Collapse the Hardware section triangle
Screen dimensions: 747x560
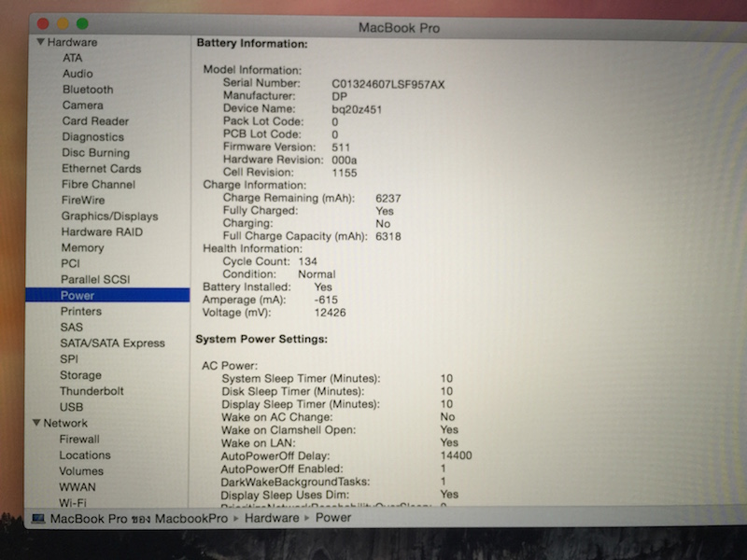click(x=40, y=42)
